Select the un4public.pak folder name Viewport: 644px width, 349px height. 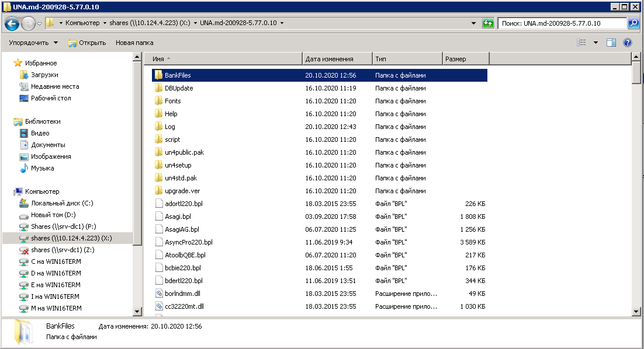pos(185,152)
